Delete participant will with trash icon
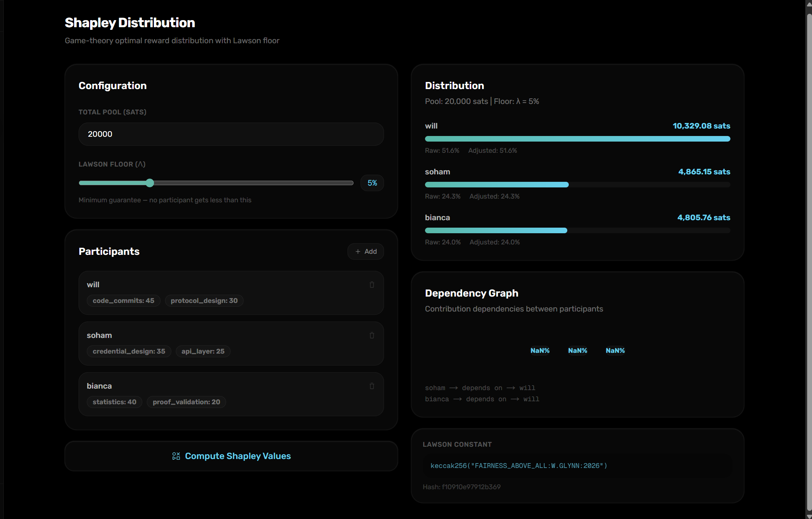 (x=372, y=285)
